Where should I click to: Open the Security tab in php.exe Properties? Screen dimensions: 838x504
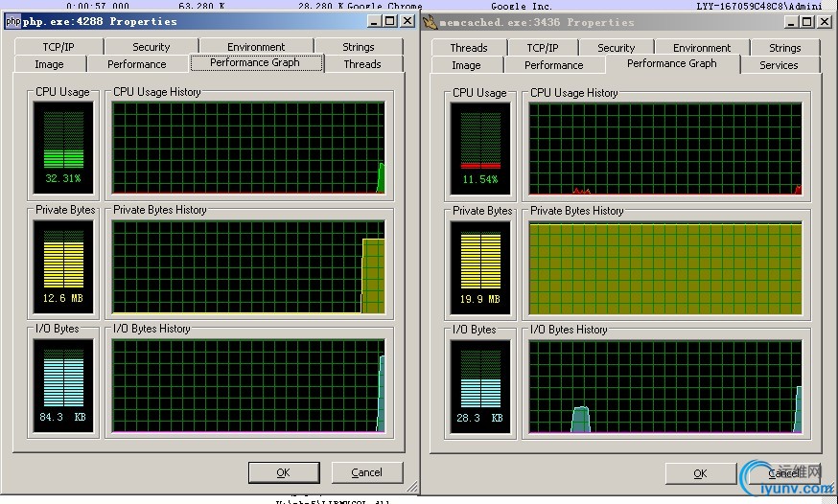tap(151, 47)
